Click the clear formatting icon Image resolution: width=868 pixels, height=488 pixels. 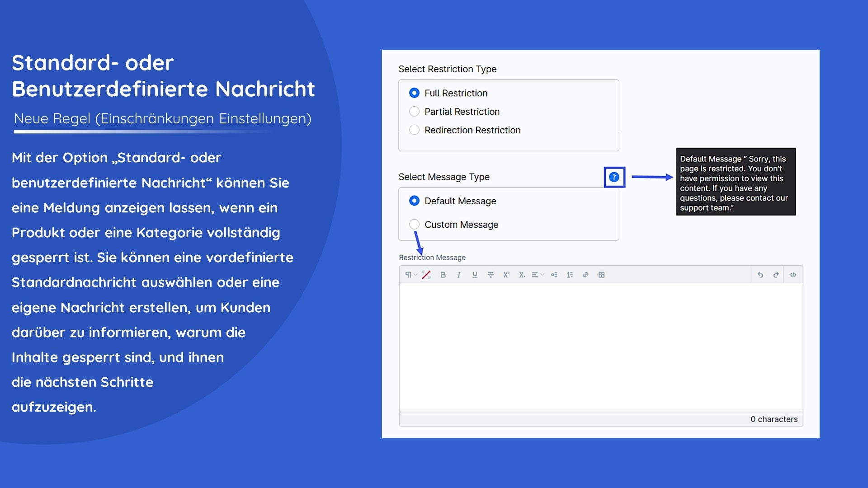pos(426,275)
